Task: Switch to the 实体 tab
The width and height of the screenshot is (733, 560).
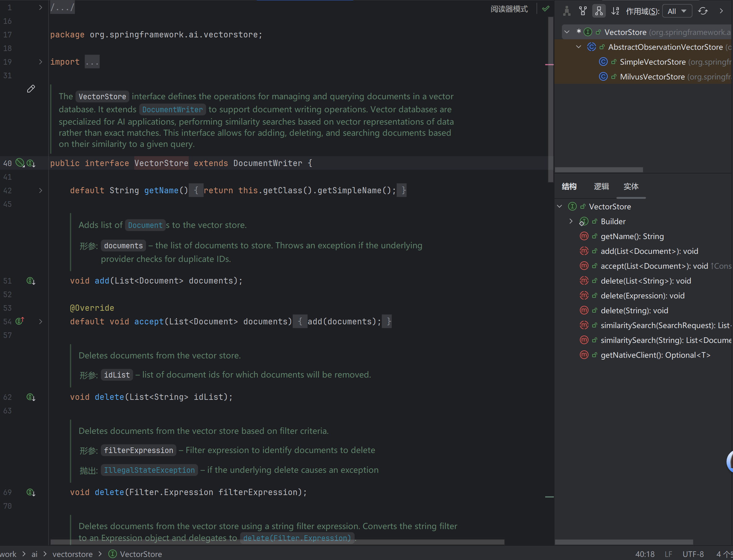Action: [631, 186]
